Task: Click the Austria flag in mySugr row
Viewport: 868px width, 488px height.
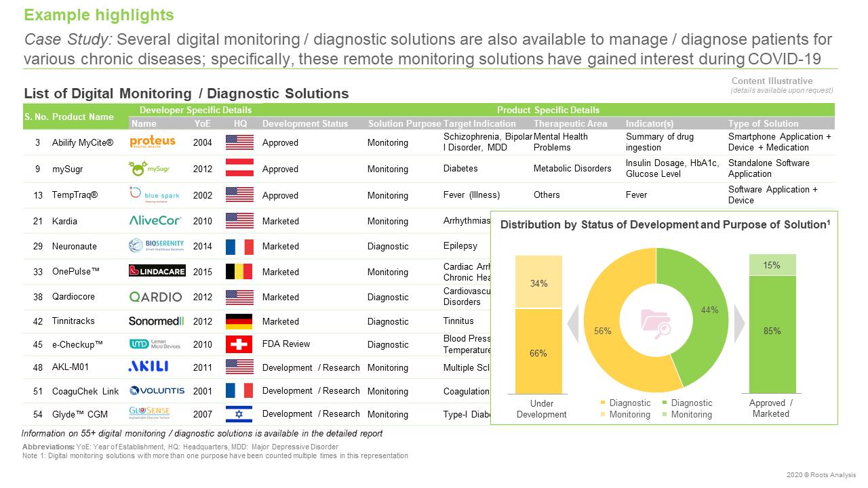Action: (x=239, y=168)
